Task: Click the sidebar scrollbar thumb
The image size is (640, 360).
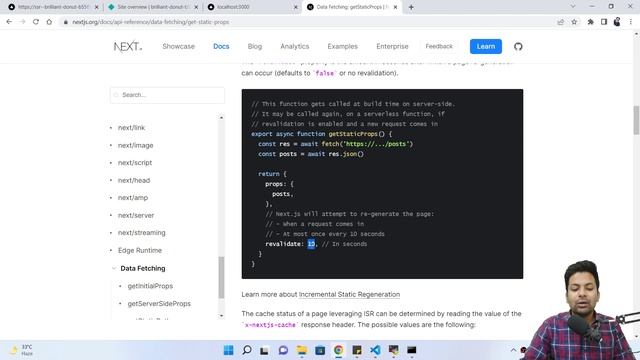Action: click(x=221, y=277)
